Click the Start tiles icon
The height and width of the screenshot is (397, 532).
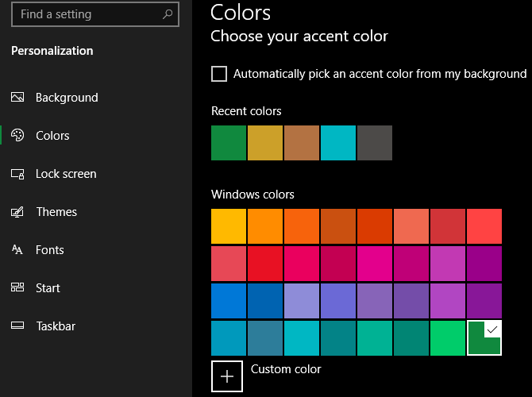click(17, 288)
